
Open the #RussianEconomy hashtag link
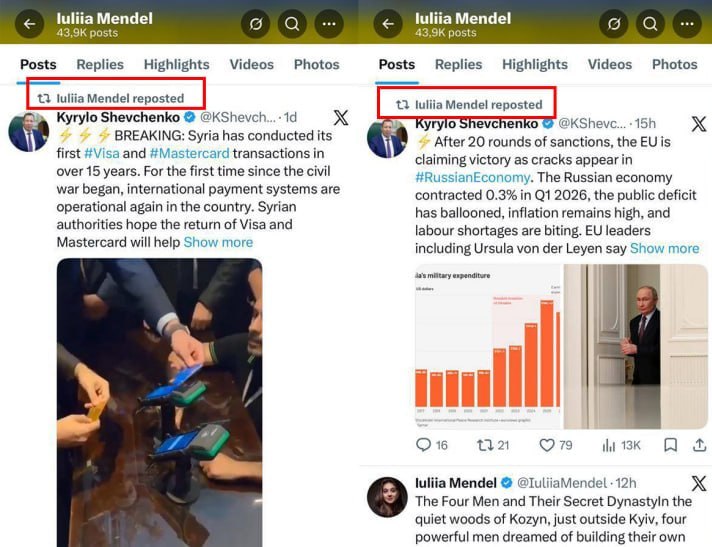472,177
